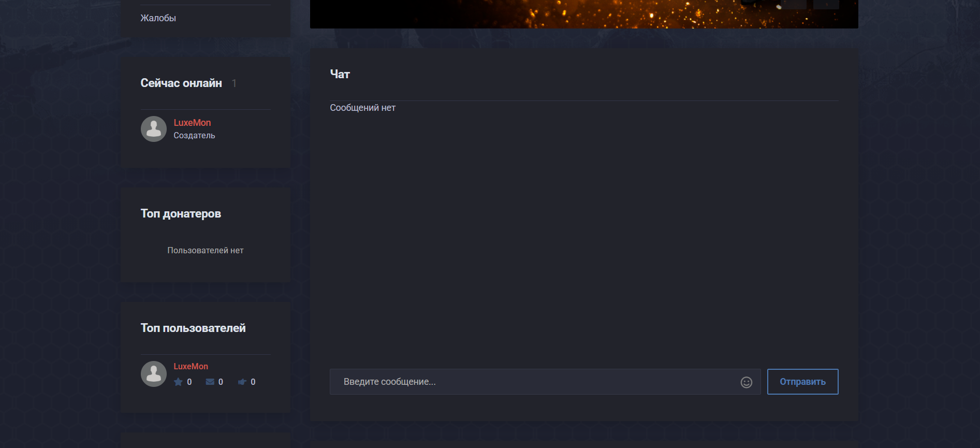Open LuxeMon profile link above Создатель

pyautogui.click(x=192, y=123)
